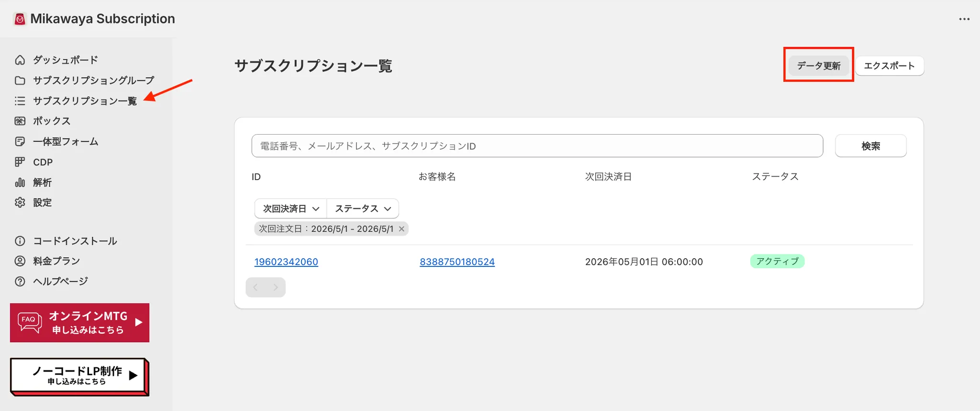Screen dimensions: 980x411
Task: Remove the 次回注文日 date filter tag
Action: (401, 229)
